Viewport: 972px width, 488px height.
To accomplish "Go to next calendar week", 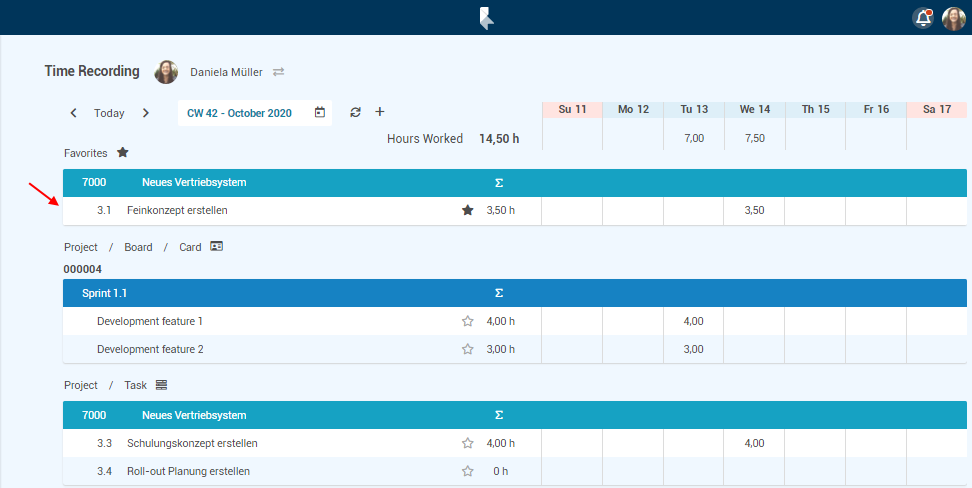I will tap(146, 113).
